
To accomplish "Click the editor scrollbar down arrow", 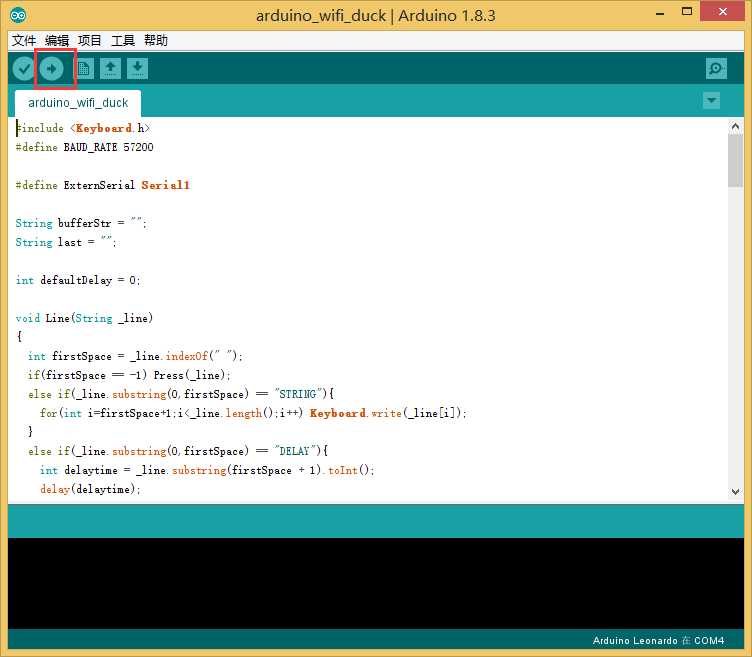I will (735, 491).
